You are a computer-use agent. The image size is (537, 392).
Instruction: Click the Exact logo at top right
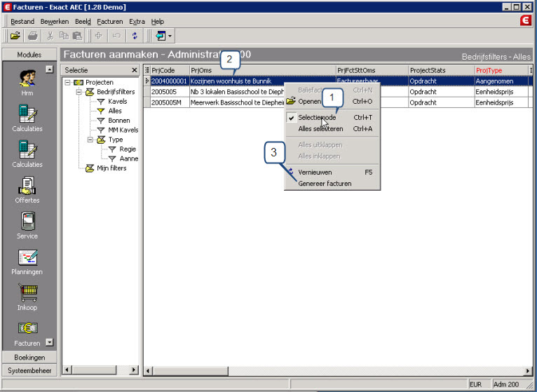525,21
